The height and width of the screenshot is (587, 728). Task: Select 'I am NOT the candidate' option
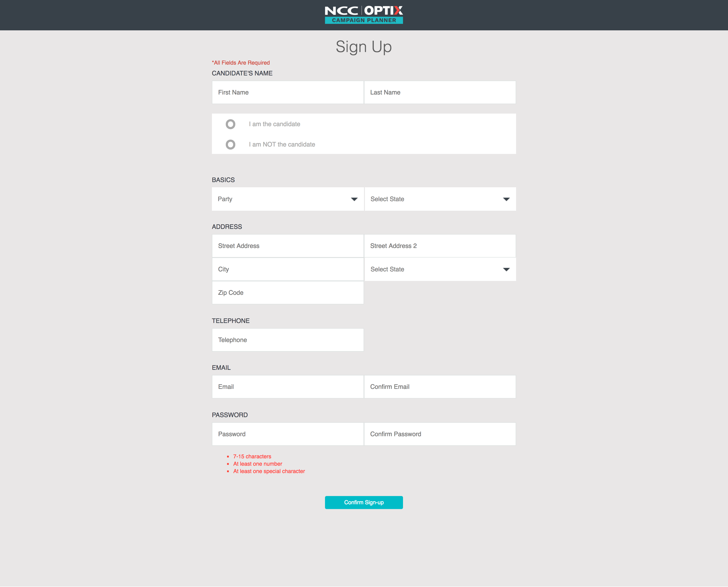[231, 145]
